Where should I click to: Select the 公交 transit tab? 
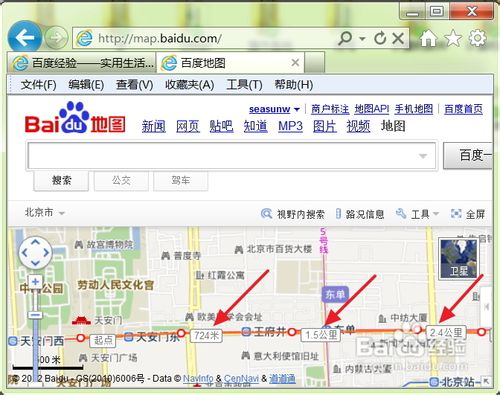pos(121,181)
